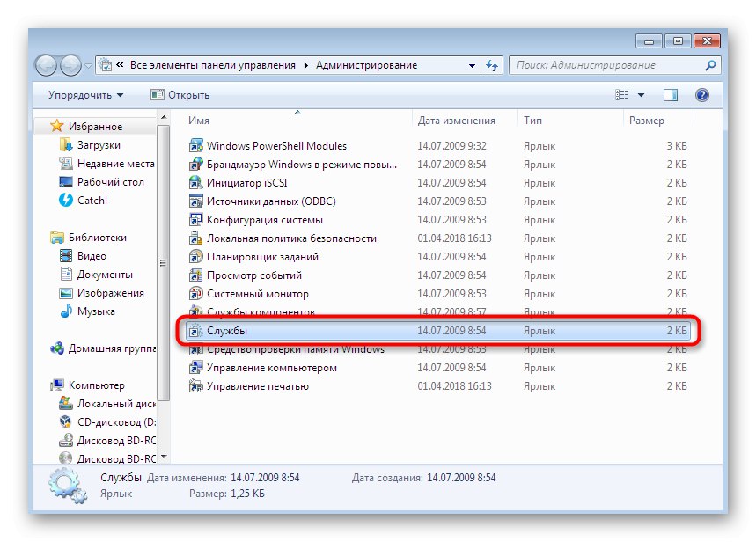Viewport: 756px width, 542px height.
Task: Click the refresh button beside address bar
Action: (492, 66)
